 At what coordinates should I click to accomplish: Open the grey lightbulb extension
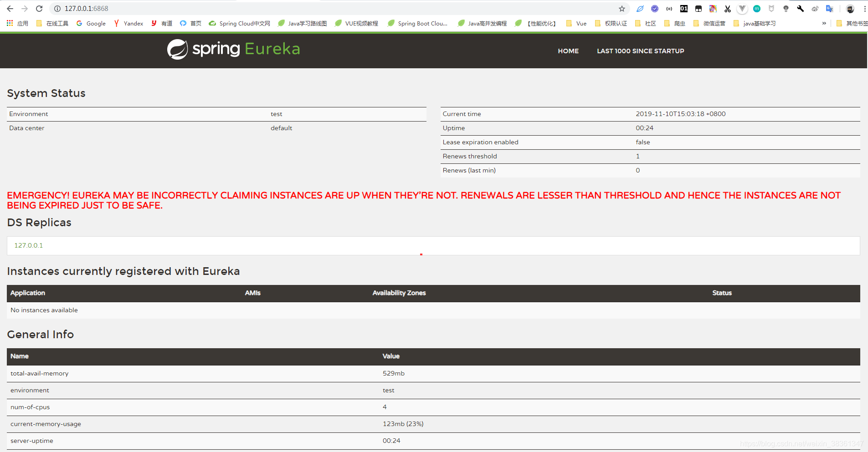[x=786, y=9]
